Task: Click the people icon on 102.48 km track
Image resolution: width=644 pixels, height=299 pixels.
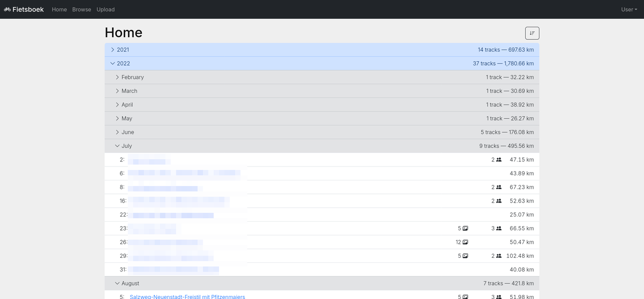Action: pos(499,256)
